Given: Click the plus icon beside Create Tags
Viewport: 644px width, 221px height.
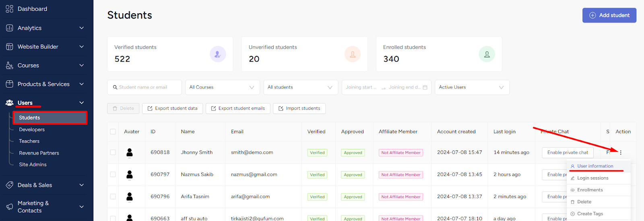Looking at the screenshot, I should 573,214.
